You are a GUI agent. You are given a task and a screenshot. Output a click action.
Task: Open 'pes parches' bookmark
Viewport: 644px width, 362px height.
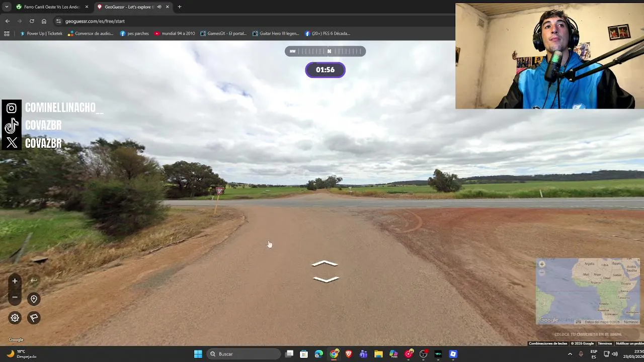tap(134, 34)
